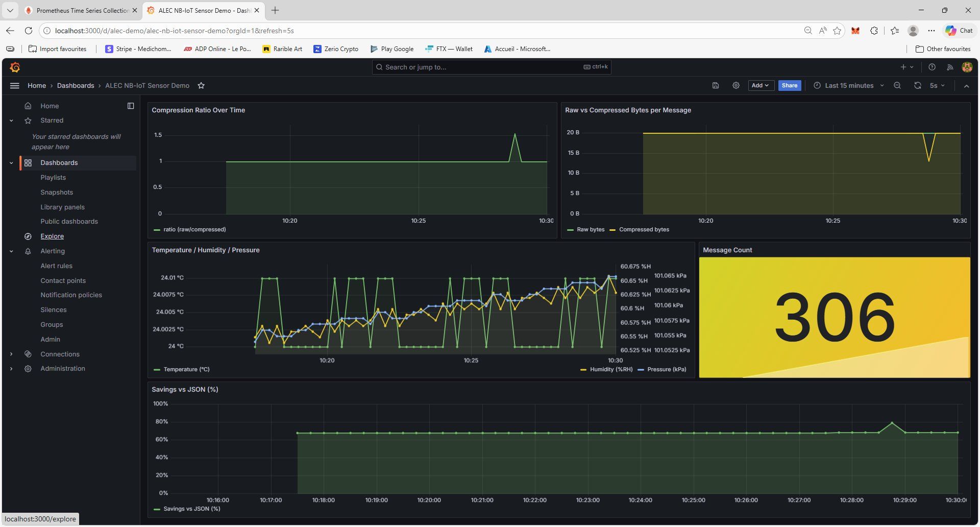Toggle the hamburger navigation menu
This screenshot has width=980, height=527.
click(x=15, y=86)
